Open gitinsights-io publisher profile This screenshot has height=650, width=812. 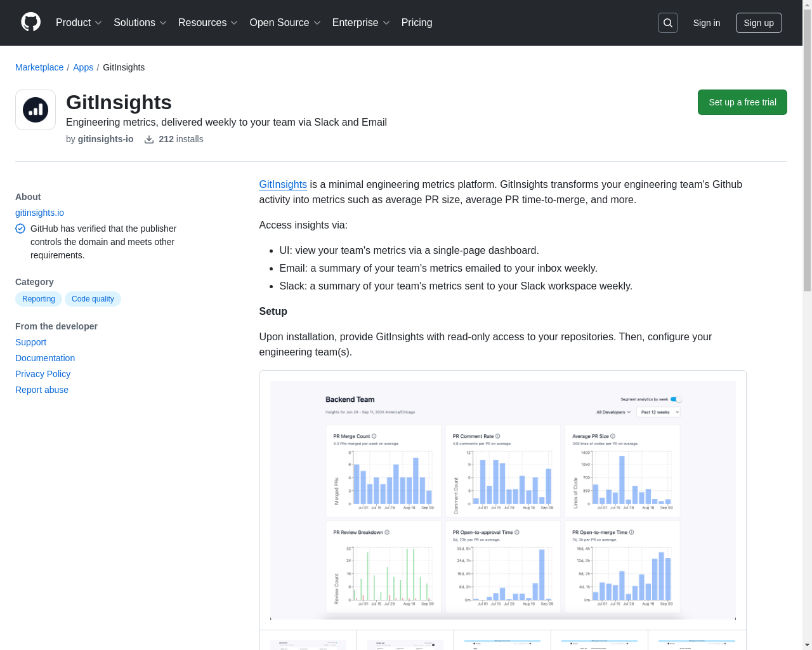point(105,139)
